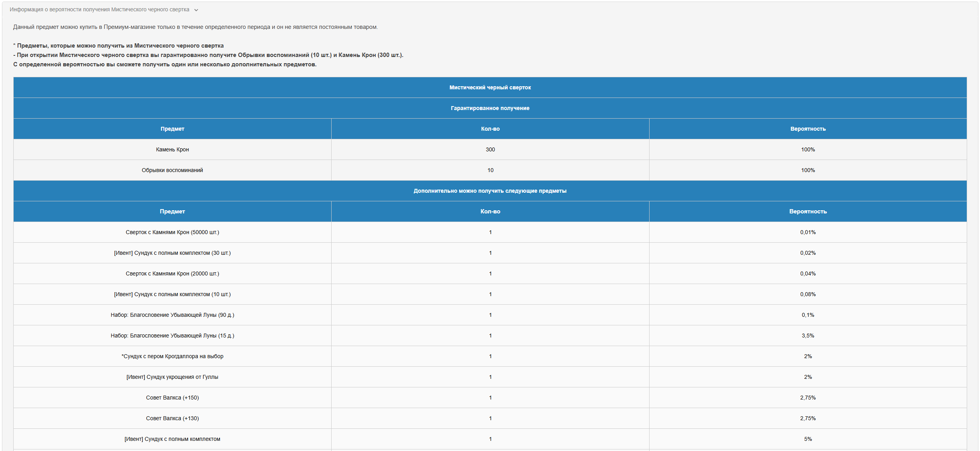Click the Камень Крон item cell

pyautogui.click(x=172, y=149)
